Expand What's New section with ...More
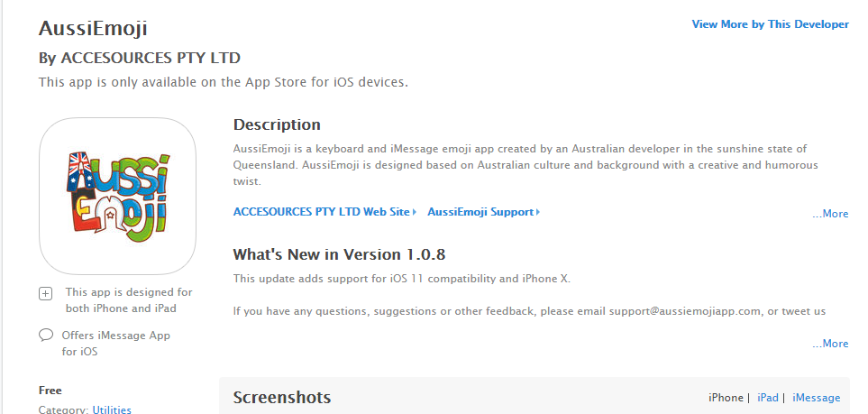The width and height of the screenshot is (868, 414). tap(830, 344)
